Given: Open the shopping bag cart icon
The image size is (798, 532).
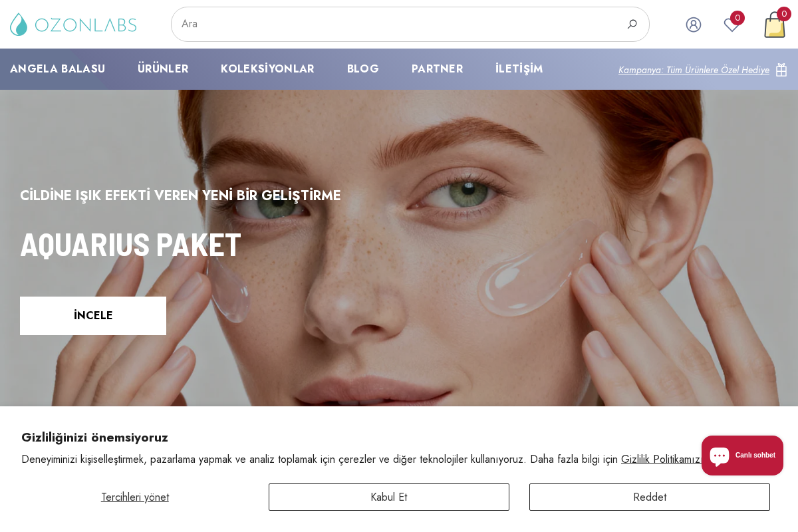Looking at the screenshot, I should pos(775,27).
